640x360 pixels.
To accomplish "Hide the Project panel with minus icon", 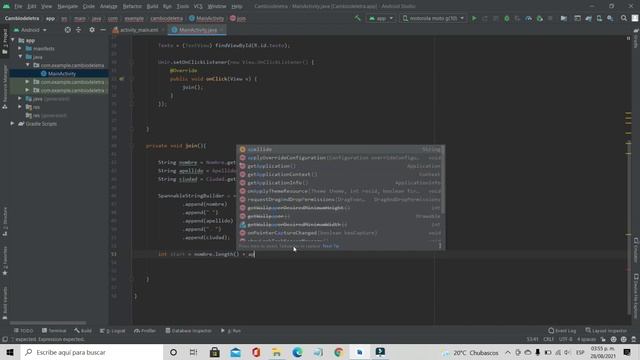I will [103, 30].
